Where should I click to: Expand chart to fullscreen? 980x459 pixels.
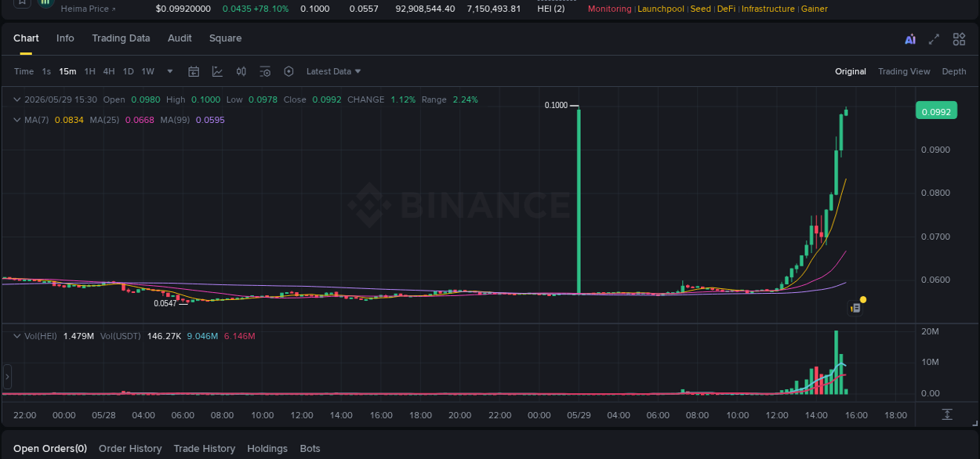click(934, 39)
